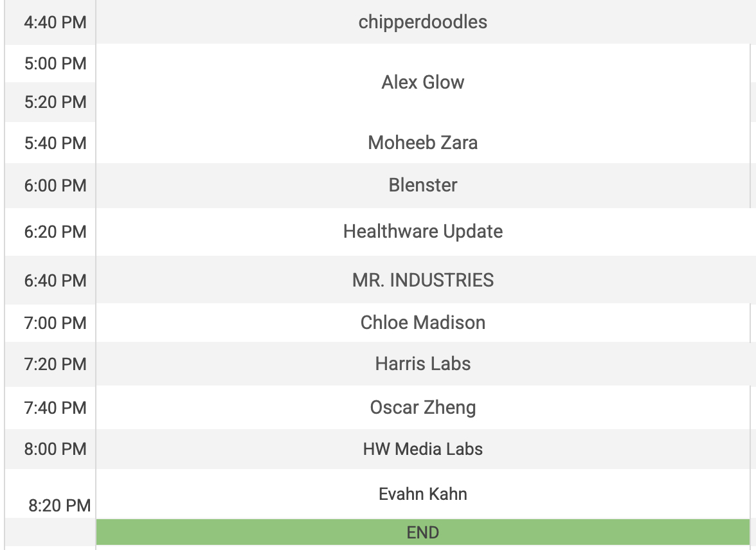
Task: Select the 4:40 PM time cell
Action: pyautogui.click(x=55, y=22)
